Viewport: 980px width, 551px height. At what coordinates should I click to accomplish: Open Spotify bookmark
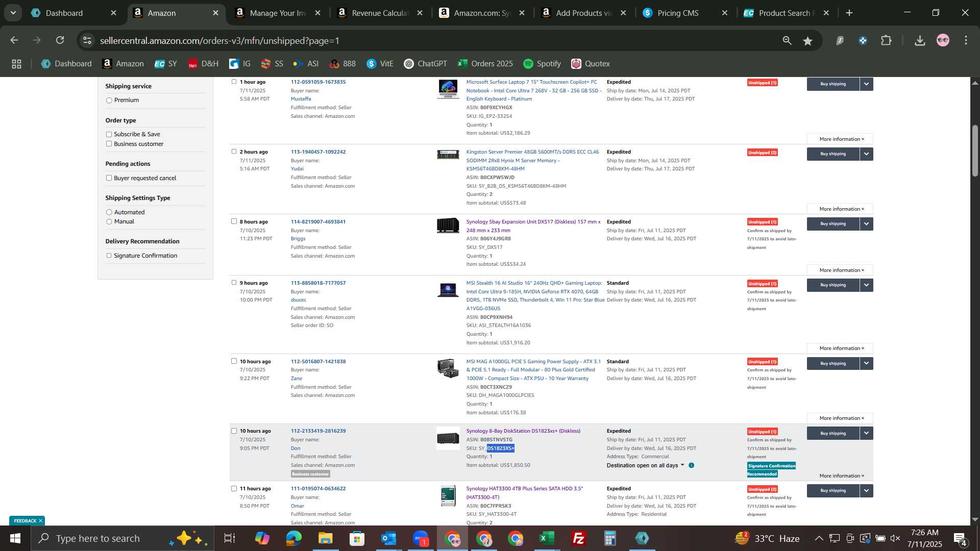pos(542,64)
